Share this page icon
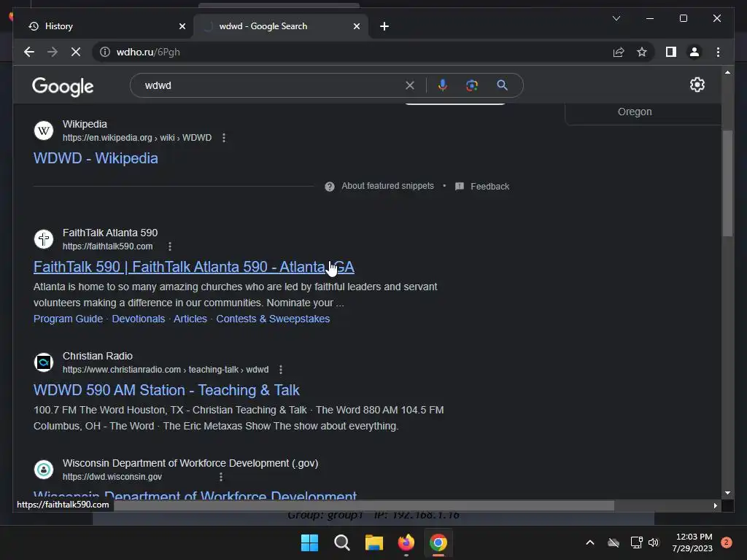The height and width of the screenshot is (560, 747). click(619, 52)
